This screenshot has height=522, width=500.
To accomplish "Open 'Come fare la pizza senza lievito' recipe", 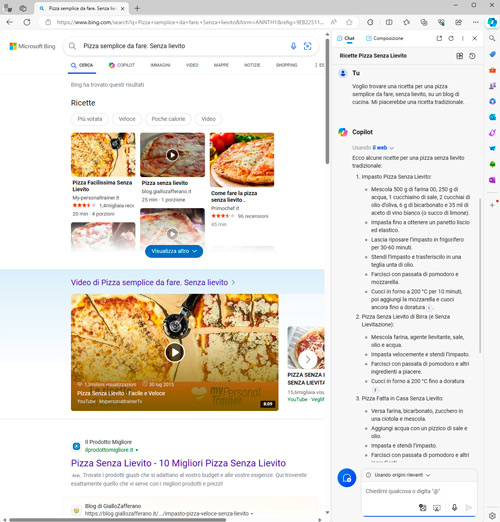I will tap(234, 196).
